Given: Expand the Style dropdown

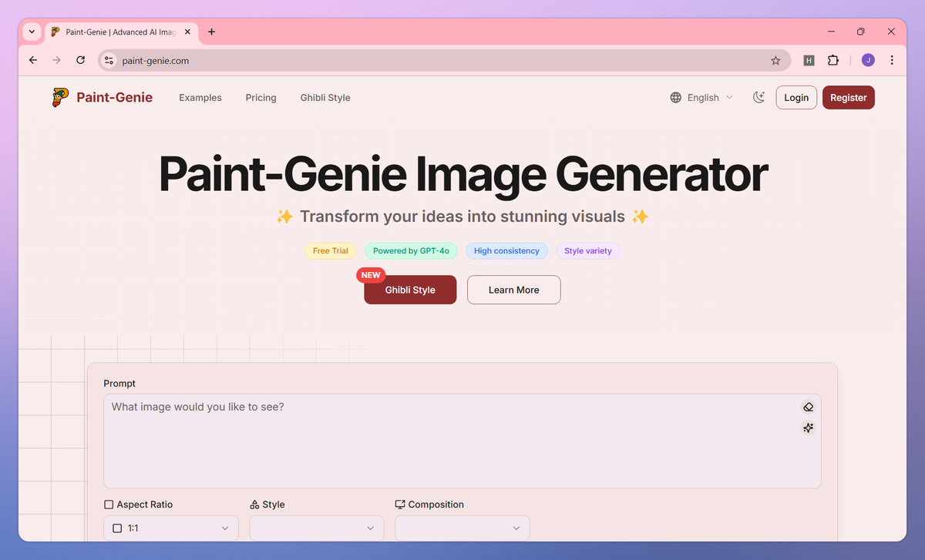Looking at the screenshot, I should [x=317, y=528].
